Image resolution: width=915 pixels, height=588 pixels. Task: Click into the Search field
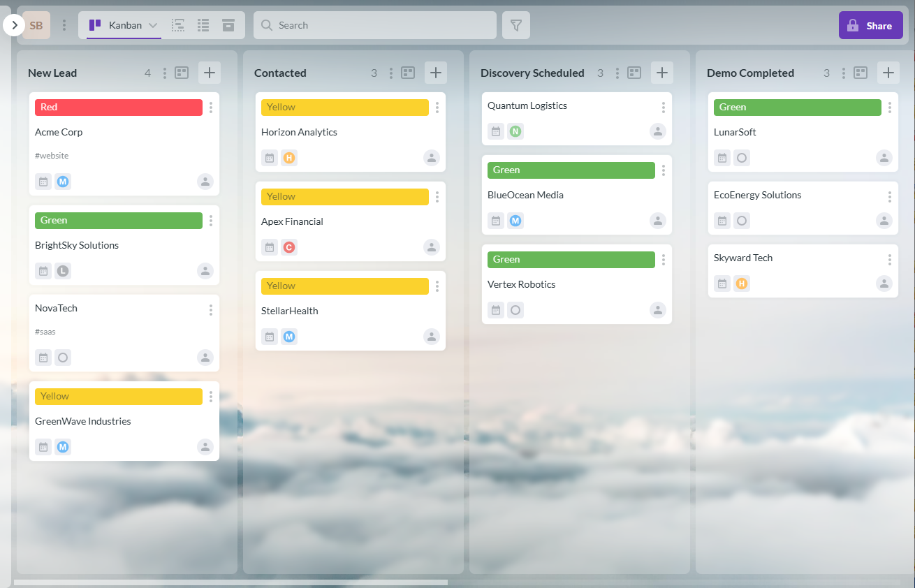pyautogui.click(x=374, y=24)
